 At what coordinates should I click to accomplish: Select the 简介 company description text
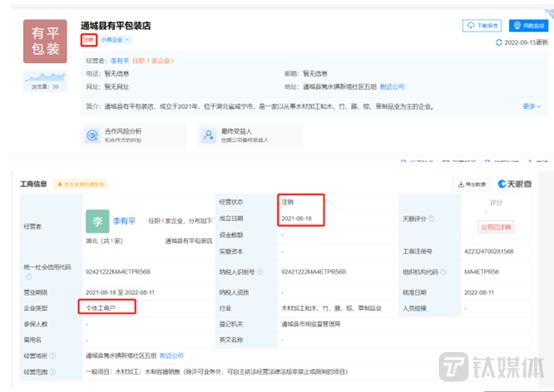point(269,106)
